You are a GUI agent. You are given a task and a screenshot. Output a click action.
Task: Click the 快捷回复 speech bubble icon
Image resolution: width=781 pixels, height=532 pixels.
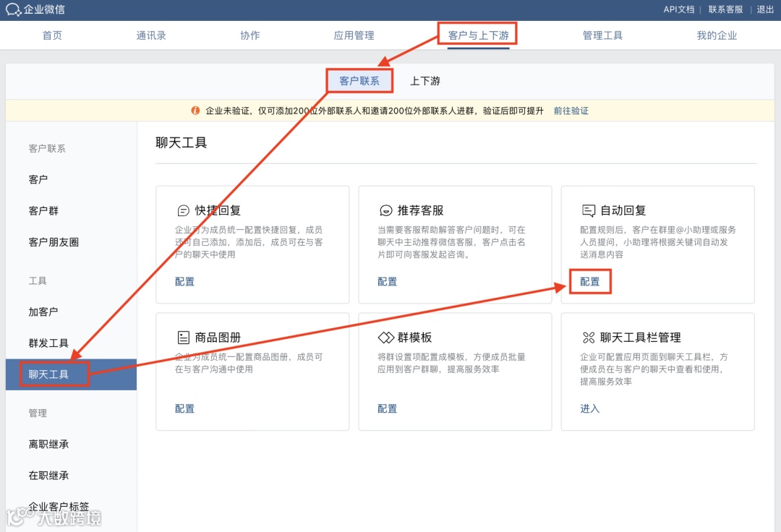(183, 211)
